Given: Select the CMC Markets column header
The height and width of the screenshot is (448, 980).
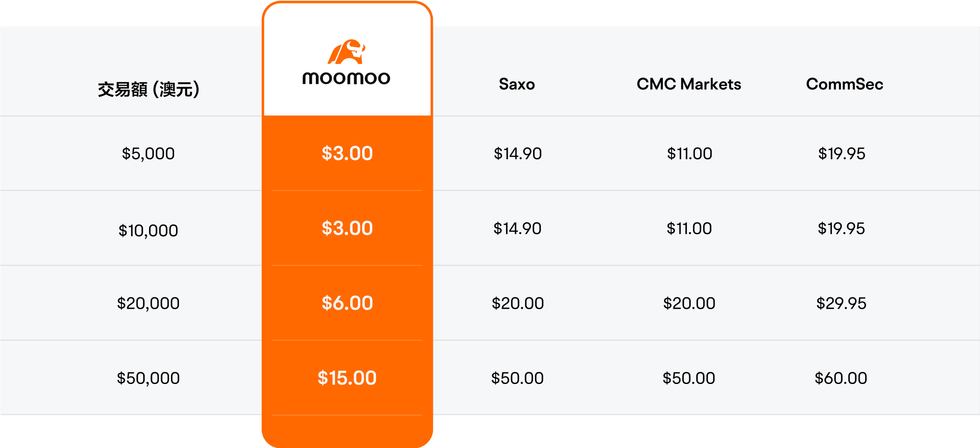Looking at the screenshot, I should click(x=689, y=84).
